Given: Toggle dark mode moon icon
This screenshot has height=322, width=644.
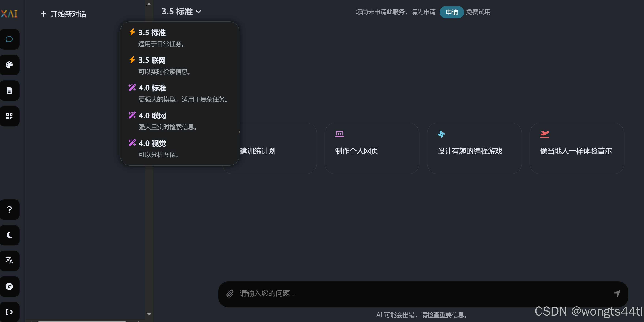Looking at the screenshot, I should (9, 235).
